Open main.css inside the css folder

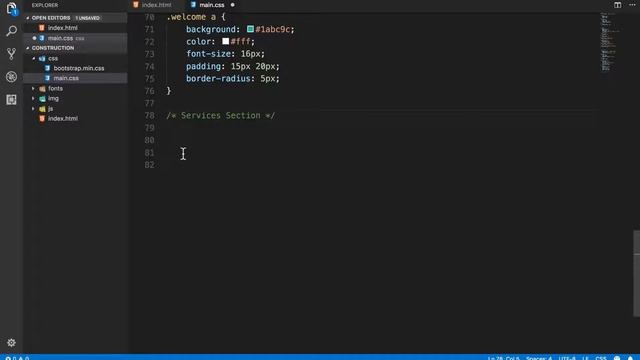(76, 78)
